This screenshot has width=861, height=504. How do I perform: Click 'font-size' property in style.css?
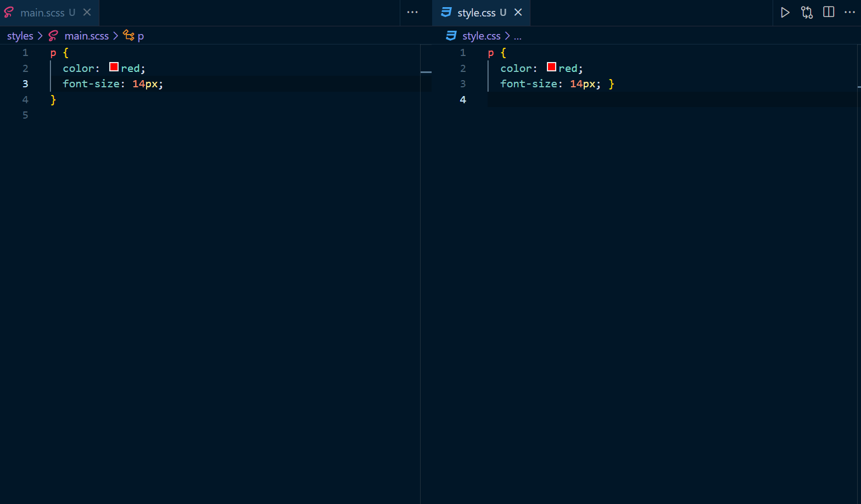[x=528, y=84]
